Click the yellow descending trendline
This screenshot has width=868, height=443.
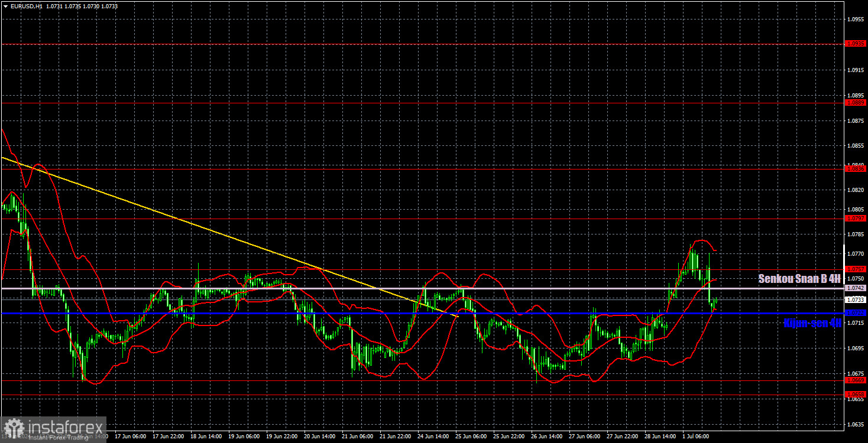point(229,237)
